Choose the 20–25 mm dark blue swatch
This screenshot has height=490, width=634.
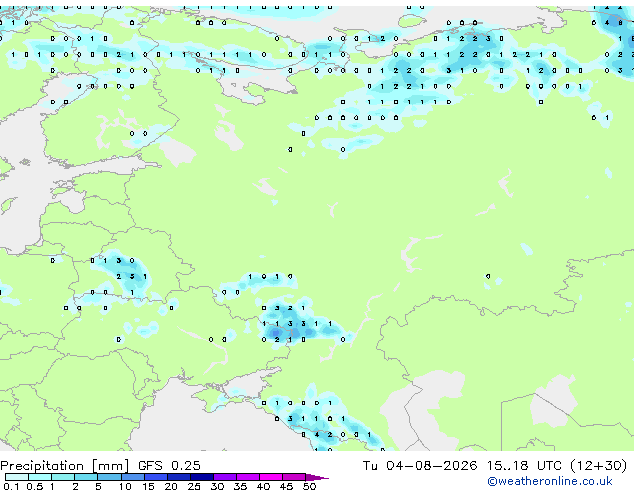point(178,477)
